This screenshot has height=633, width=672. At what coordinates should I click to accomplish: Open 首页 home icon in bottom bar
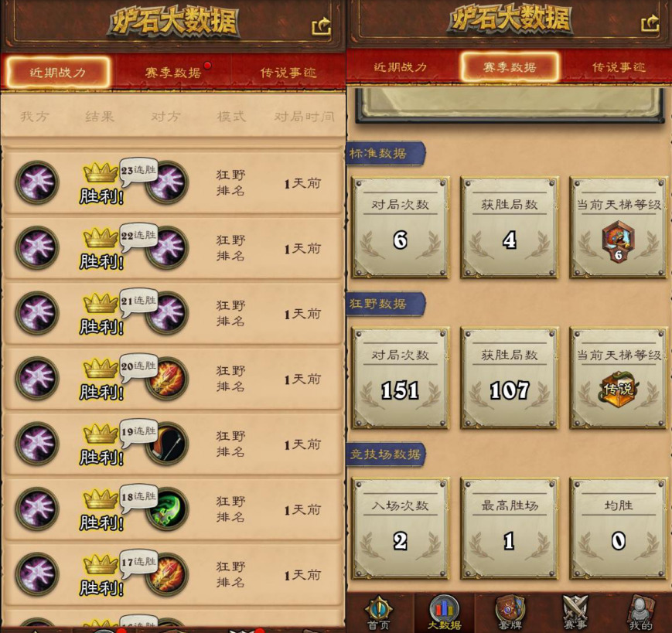point(379,613)
